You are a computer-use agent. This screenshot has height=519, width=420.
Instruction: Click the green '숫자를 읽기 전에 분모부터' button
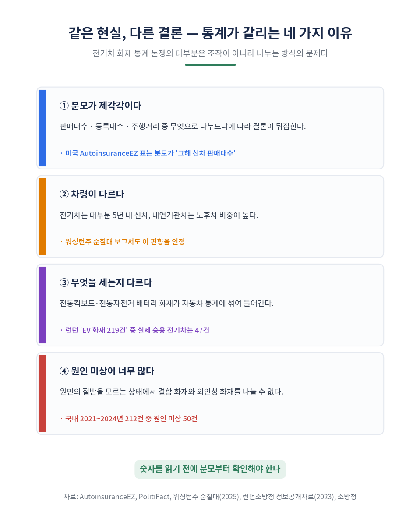[x=210, y=469]
